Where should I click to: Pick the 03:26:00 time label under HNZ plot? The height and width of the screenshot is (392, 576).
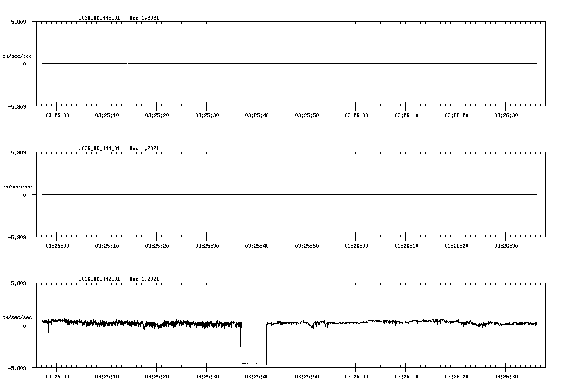[x=356, y=376]
